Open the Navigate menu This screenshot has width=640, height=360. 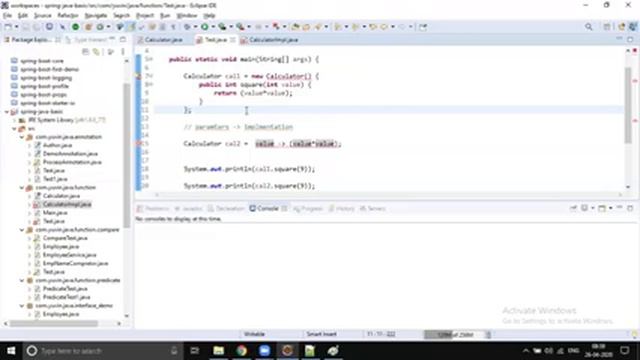click(x=96, y=16)
